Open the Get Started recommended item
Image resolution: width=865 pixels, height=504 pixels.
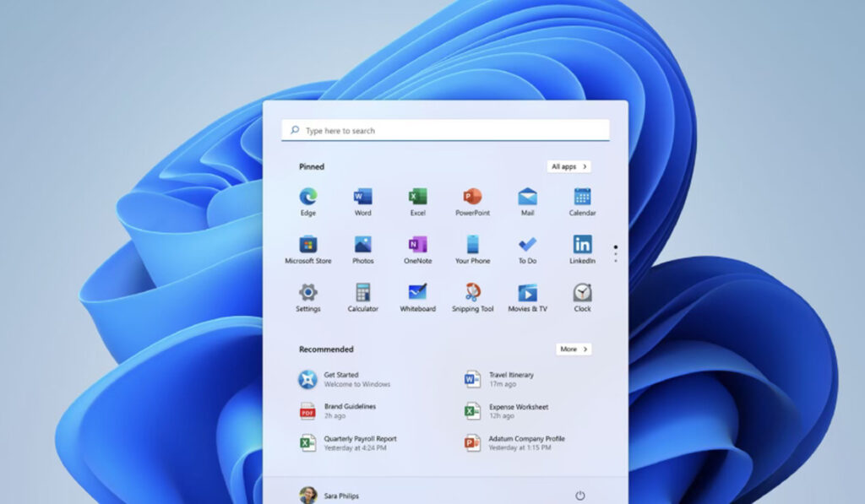(345, 379)
